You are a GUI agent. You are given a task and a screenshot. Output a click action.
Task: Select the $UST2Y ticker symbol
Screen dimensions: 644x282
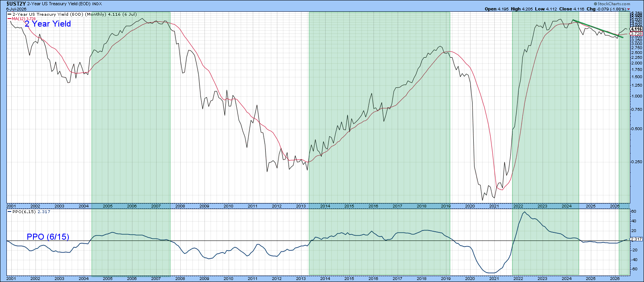(16, 4)
